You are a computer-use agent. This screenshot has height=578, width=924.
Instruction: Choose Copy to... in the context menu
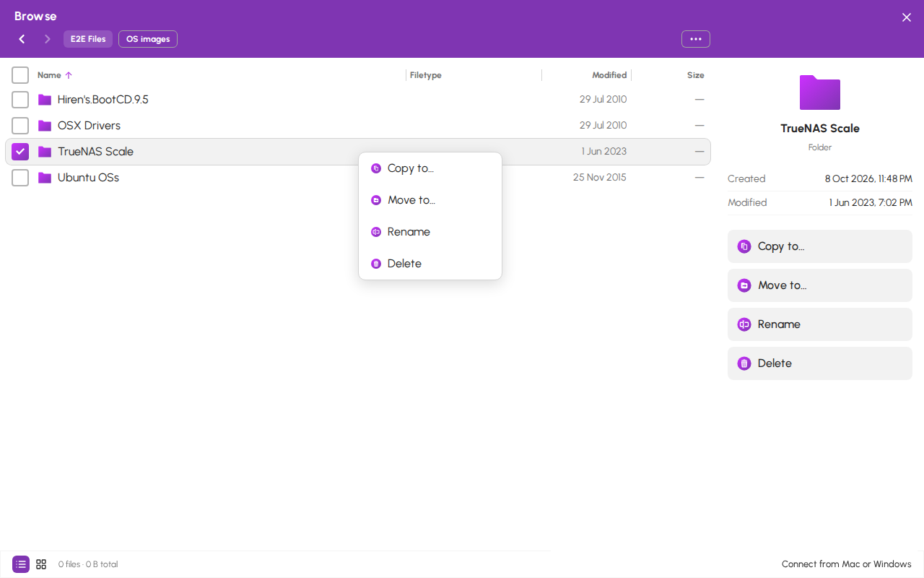click(430, 168)
